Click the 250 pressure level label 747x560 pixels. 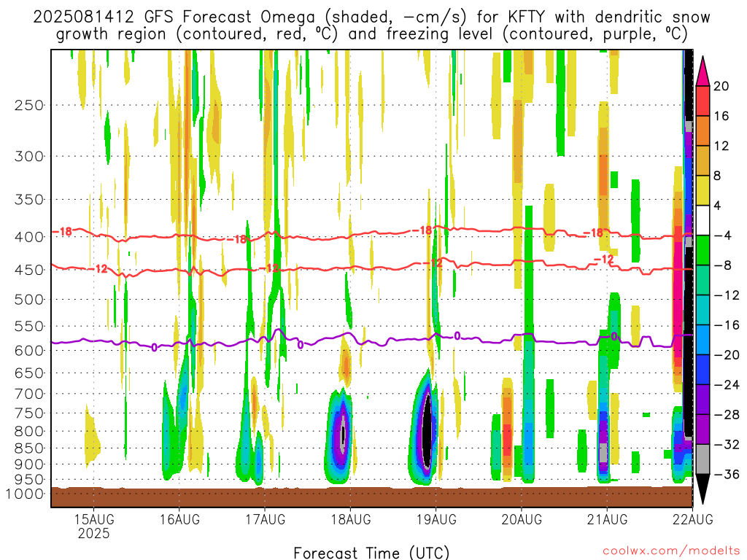tap(29, 105)
